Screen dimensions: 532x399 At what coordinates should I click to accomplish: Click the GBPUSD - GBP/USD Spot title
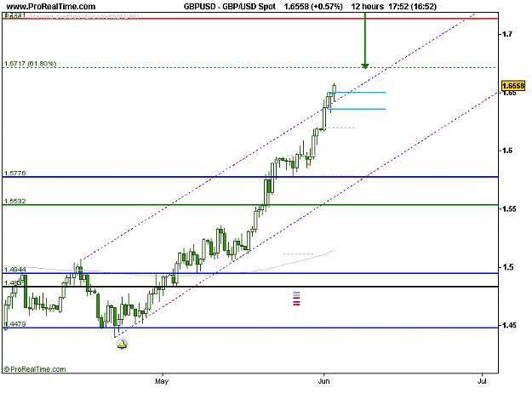pos(230,7)
